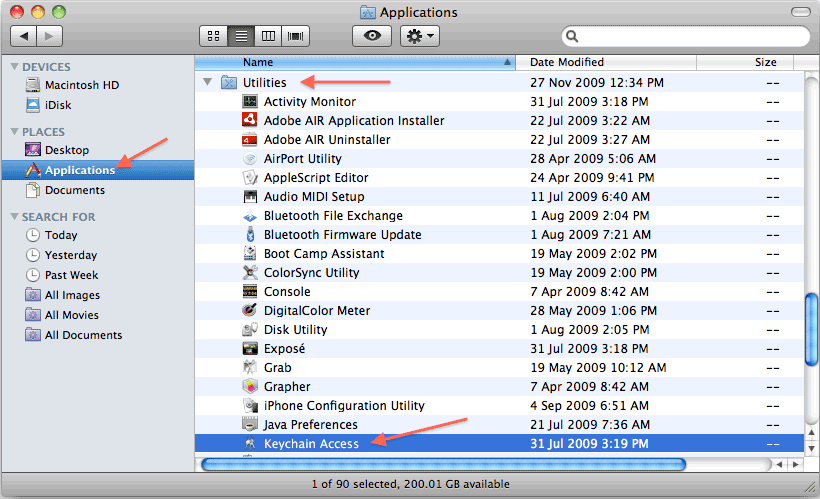
Task: Sort by the Date Modified column header
Action: tap(606, 62)
